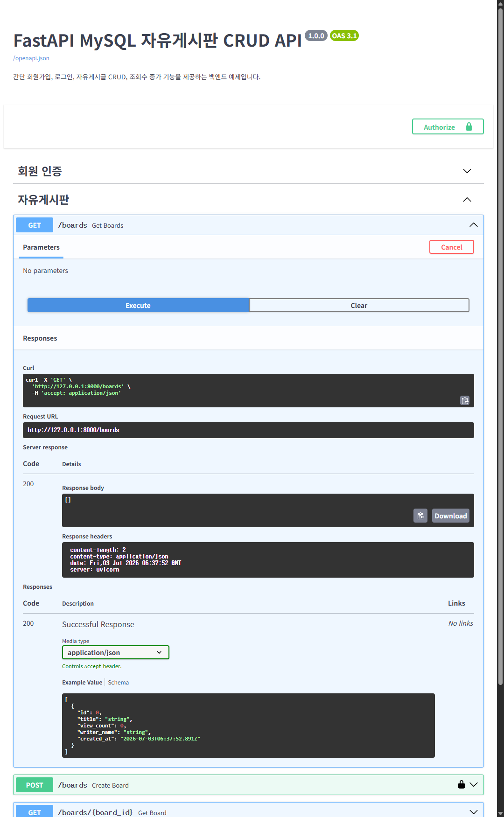Open the application/json media type dropdown

pos(116,652)
